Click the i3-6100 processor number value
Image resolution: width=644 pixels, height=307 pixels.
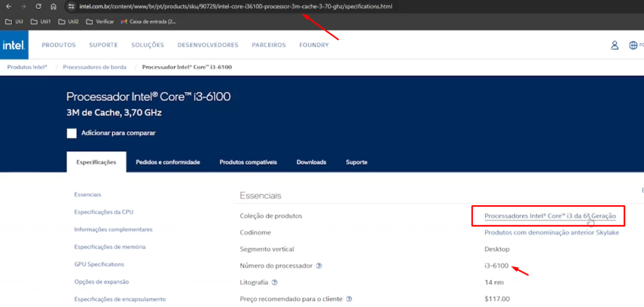[x=497, y=266]
